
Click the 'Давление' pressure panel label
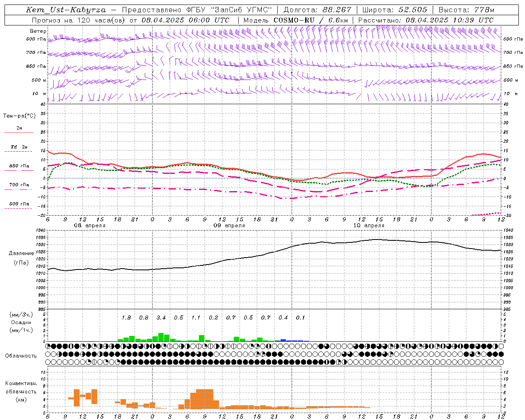(x=21, y=253)
